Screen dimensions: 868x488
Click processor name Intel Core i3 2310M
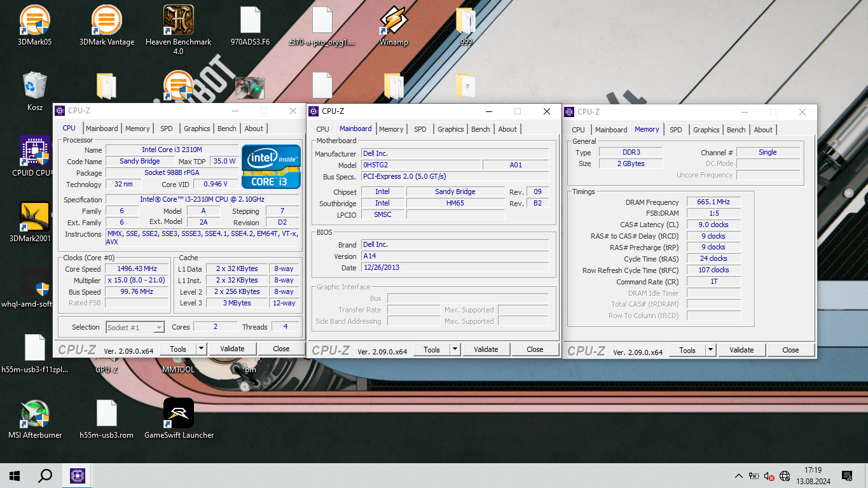(172, 150)
